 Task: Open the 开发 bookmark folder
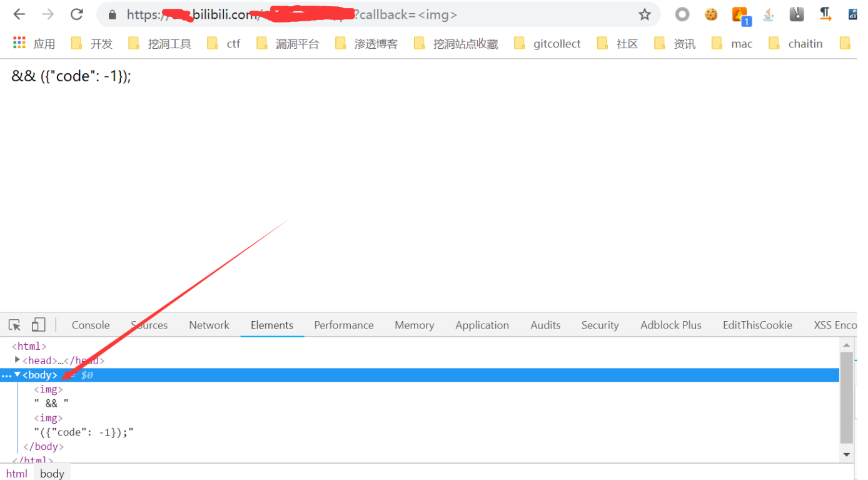tap(92, 43)
